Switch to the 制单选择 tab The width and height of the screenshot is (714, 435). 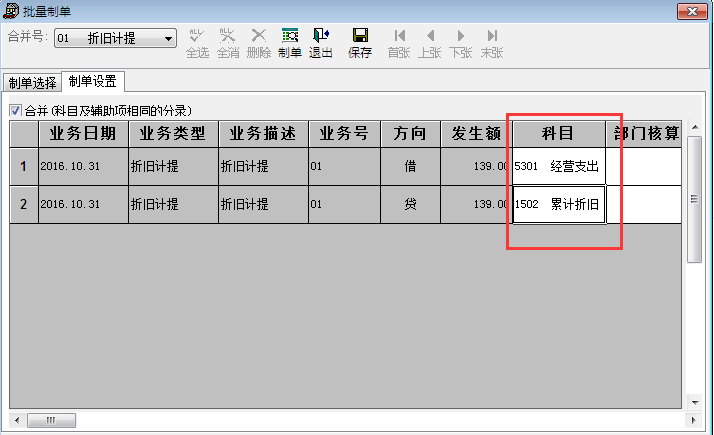(x=31, y=83)
